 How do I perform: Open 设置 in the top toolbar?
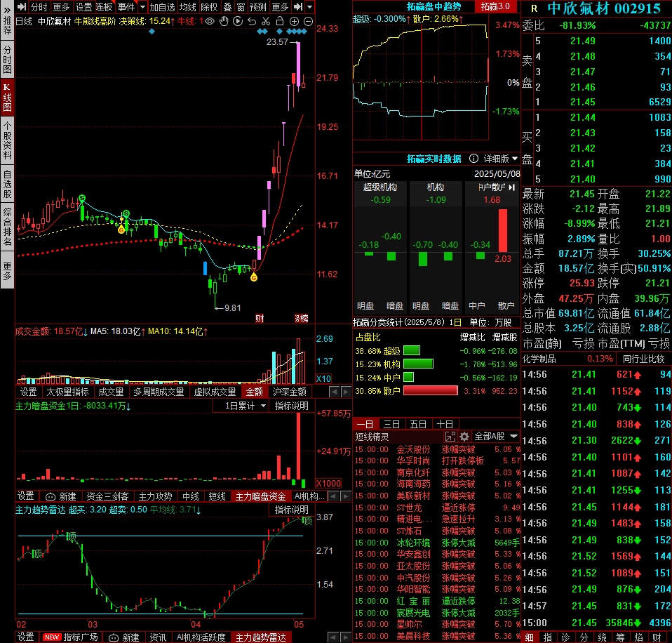point(83,7)
